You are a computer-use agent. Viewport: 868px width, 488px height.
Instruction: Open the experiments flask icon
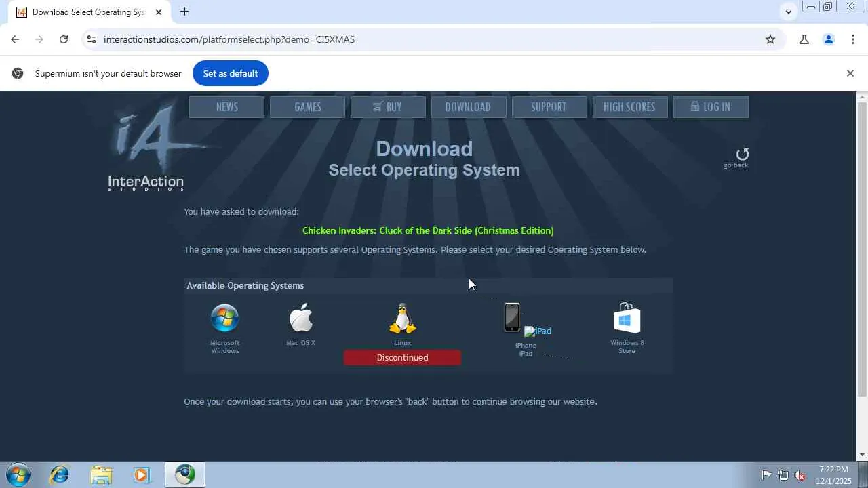click(x=804, y=39)
